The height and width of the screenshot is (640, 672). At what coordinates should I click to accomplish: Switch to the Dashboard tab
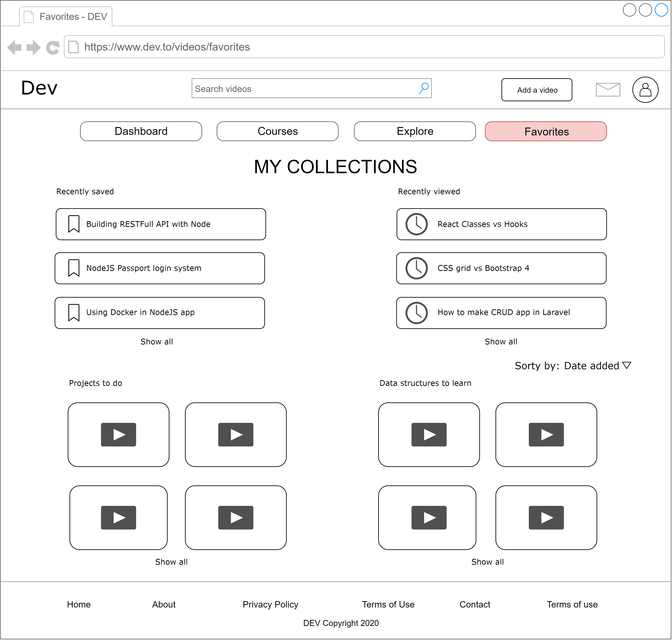pyautogui.click(x=141, y=131)
